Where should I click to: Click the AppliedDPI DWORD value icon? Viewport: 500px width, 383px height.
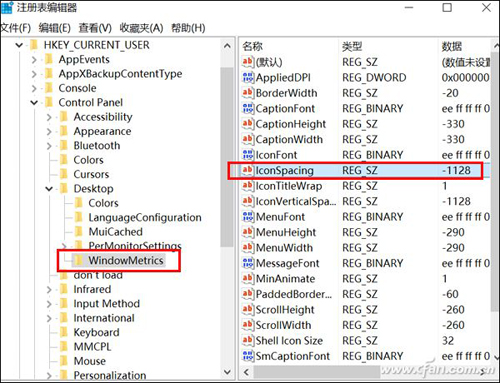(247, 77)
